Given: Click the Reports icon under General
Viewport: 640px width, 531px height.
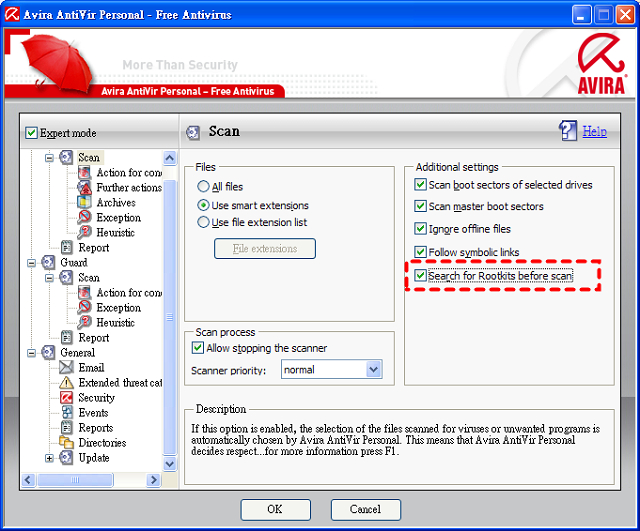Looking at the screenshot, I should 67,427.
